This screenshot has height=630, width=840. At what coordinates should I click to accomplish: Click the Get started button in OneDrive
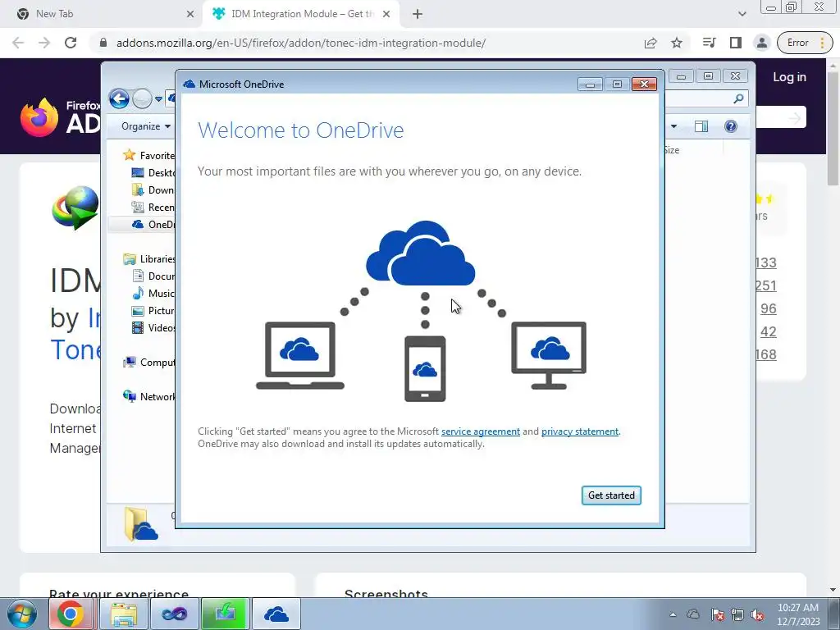click(x=611, y=495)
